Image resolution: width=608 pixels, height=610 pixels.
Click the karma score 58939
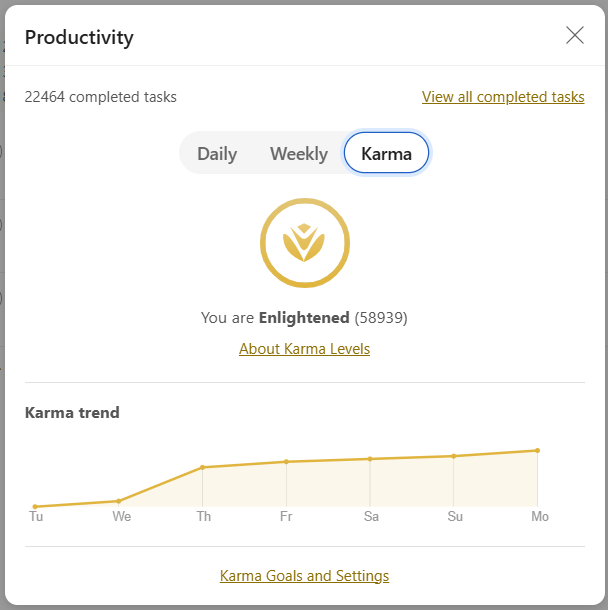point(381,318)
